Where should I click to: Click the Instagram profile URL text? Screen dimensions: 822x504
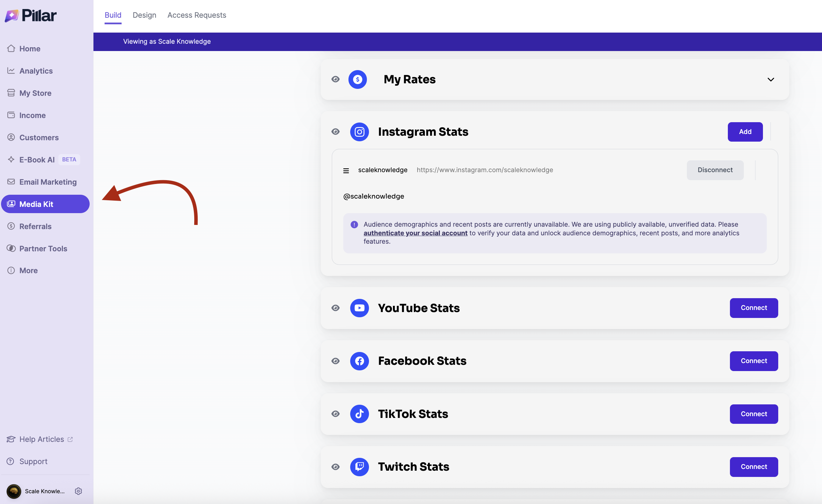click(485, 170)
